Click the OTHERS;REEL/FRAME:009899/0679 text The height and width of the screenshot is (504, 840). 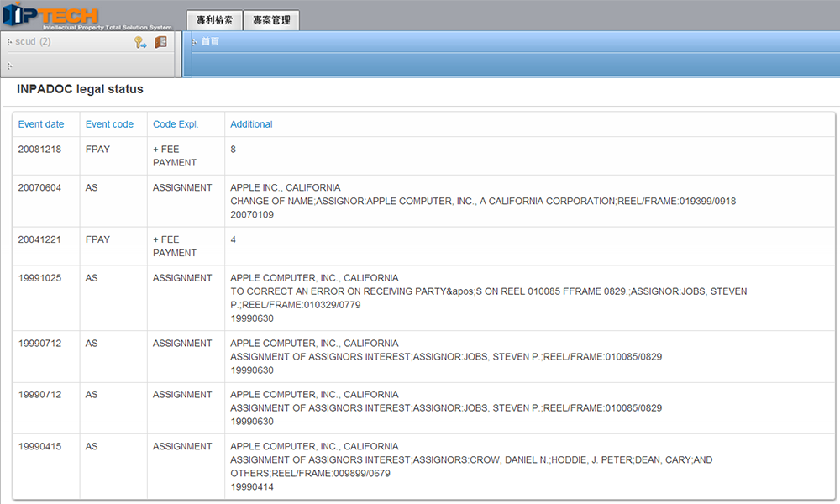[310, 474]
